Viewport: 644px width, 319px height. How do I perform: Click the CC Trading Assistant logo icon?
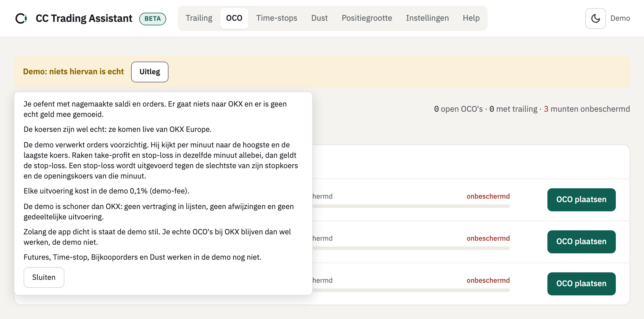tap(21, 18)
